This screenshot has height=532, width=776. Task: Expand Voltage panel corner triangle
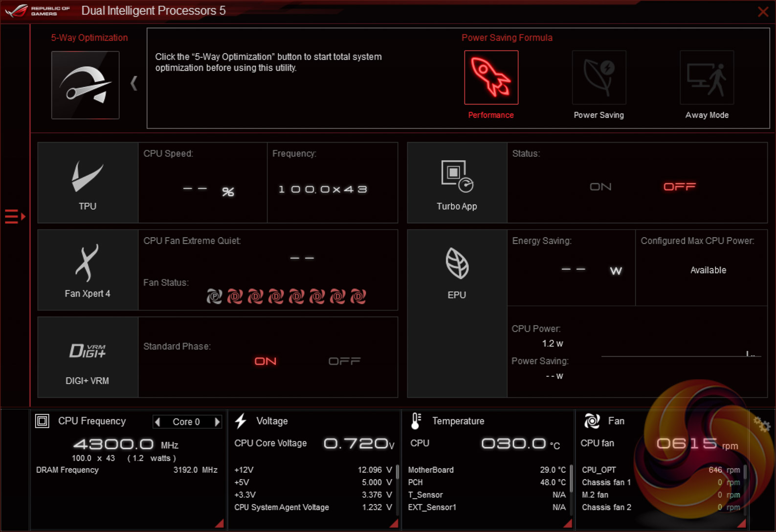click(x=394, y=523)
